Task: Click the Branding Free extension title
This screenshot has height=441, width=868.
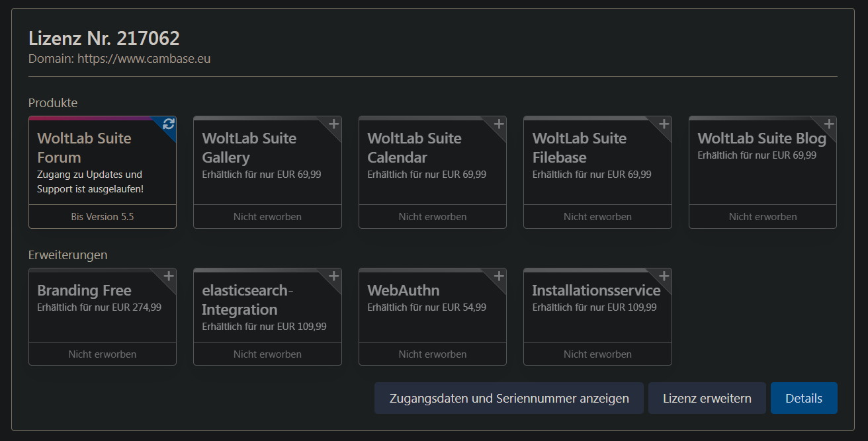Action: pyautogui.click(x=84, y=290)
